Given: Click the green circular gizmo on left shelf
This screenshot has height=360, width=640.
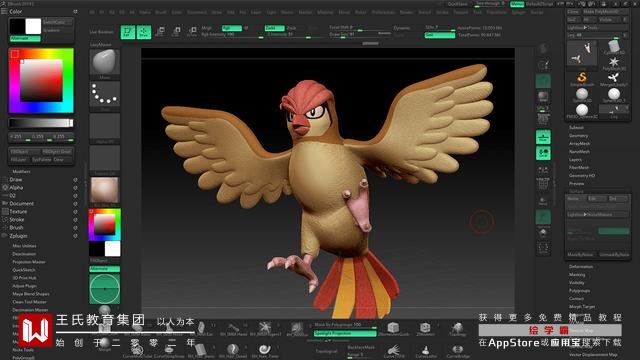Looking at the screenshot, I should point(104,289).
